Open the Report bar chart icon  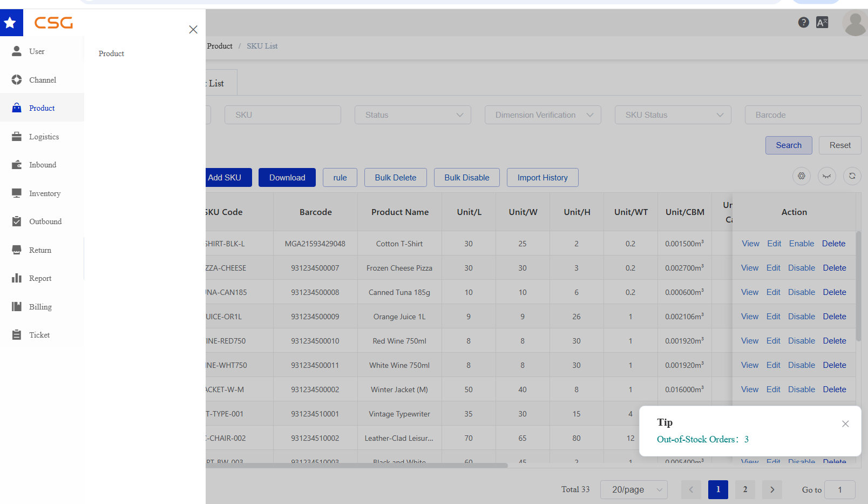[x=17, y=278]
